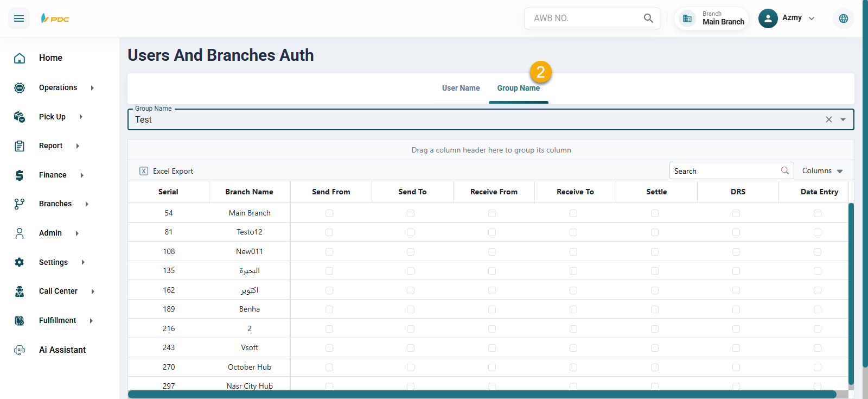This screenshot has width=868, height=399.
Task: Toggle Settle for Testo12
Action: click(655, 232)
